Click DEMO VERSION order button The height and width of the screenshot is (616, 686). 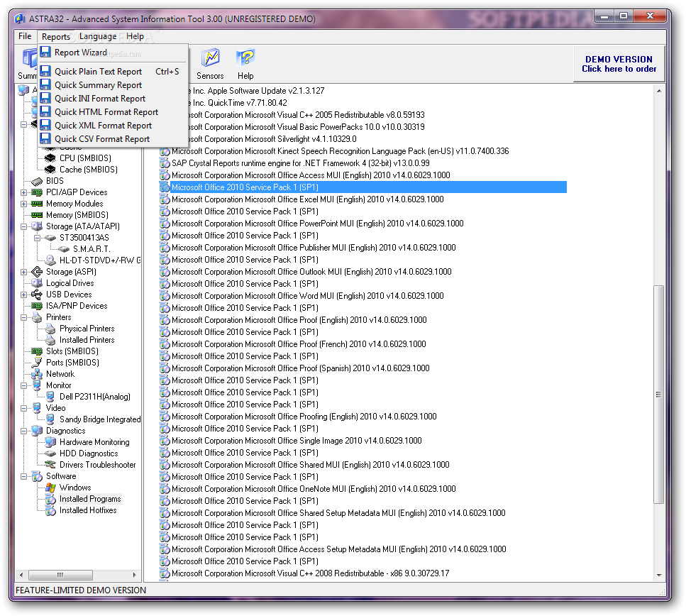pyautogui.click(x=619, y=64)
